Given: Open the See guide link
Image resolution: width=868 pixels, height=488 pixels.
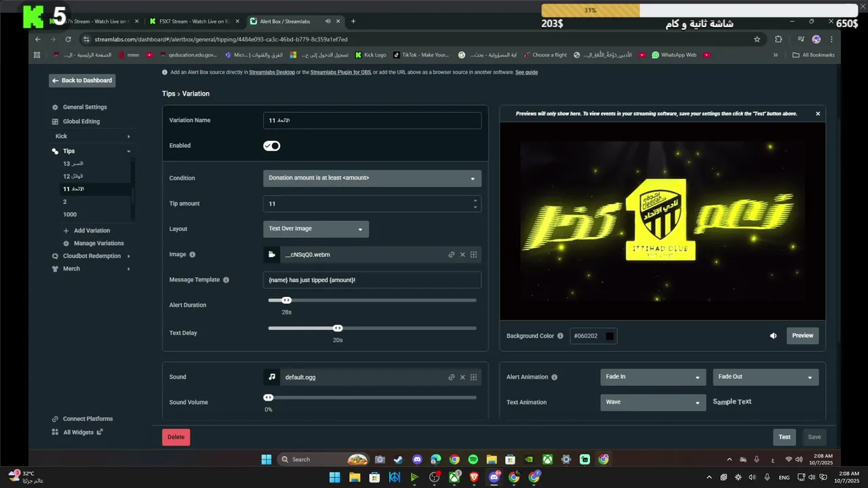Looking at the screenshot, I should tap(526, 73).
